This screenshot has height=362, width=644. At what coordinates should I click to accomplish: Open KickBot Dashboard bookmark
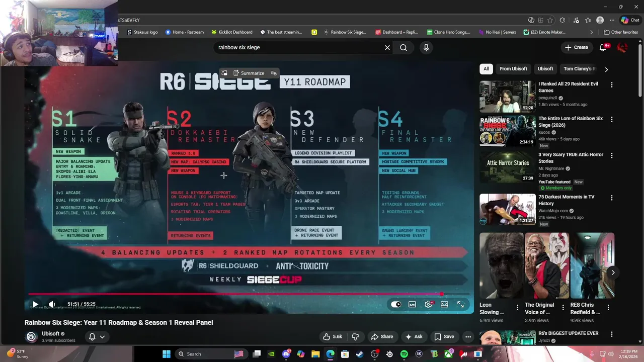231,32
